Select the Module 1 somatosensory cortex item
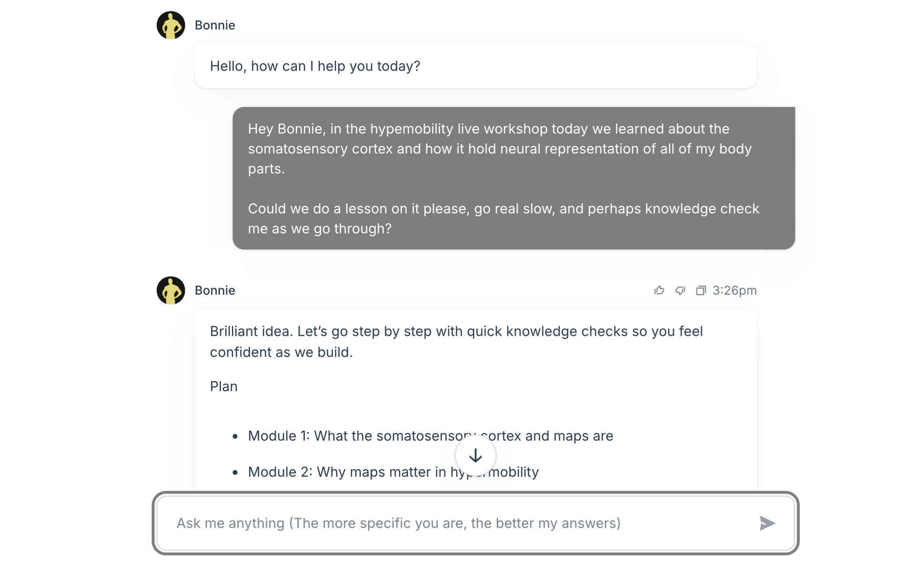This screenshot has height=565, width=924. tap(430, 435)
